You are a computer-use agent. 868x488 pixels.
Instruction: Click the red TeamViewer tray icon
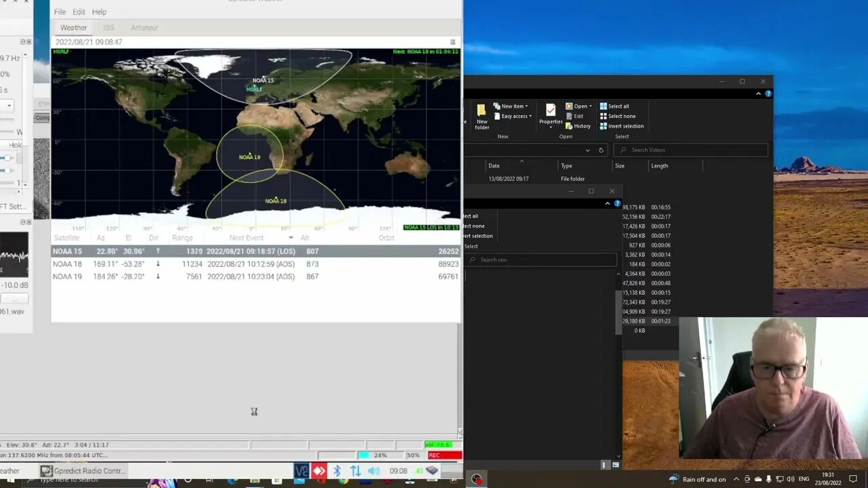pos(319,471)
